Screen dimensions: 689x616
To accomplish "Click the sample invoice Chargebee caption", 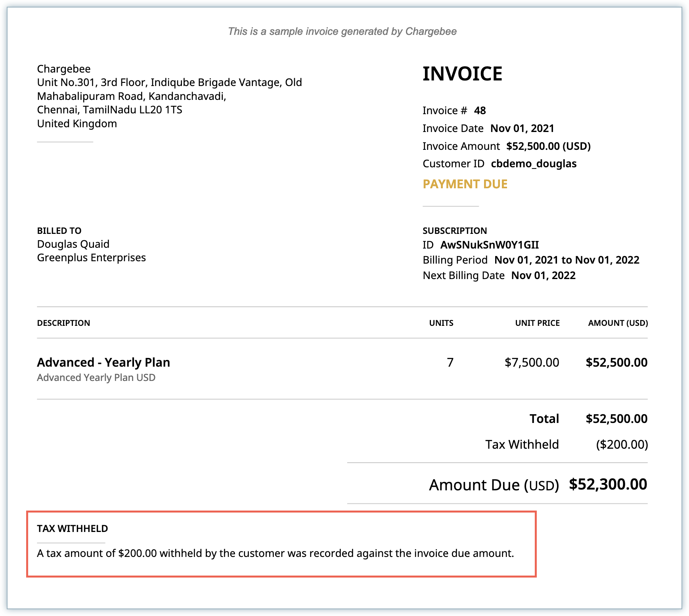I will pos(342,31).
